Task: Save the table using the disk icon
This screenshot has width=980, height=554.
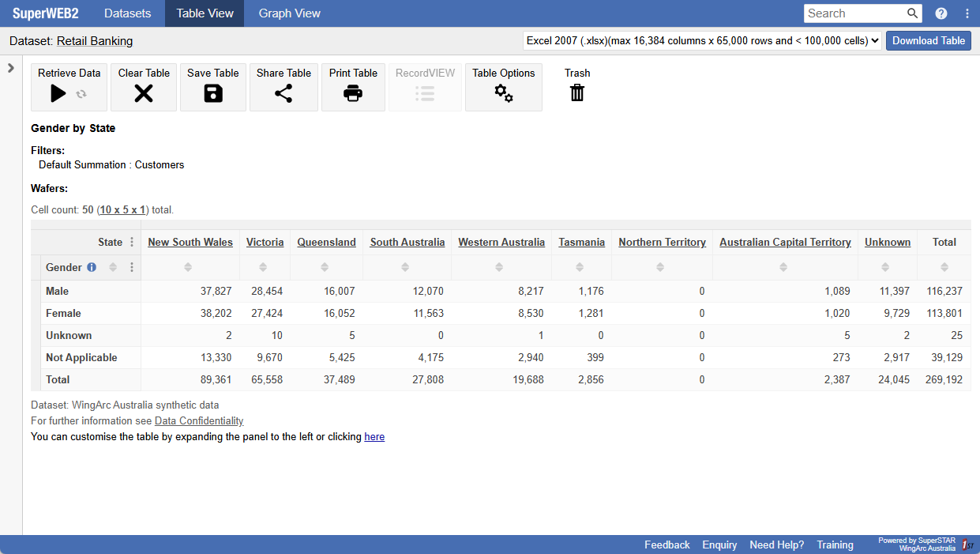Action: (x=212, y=92)
